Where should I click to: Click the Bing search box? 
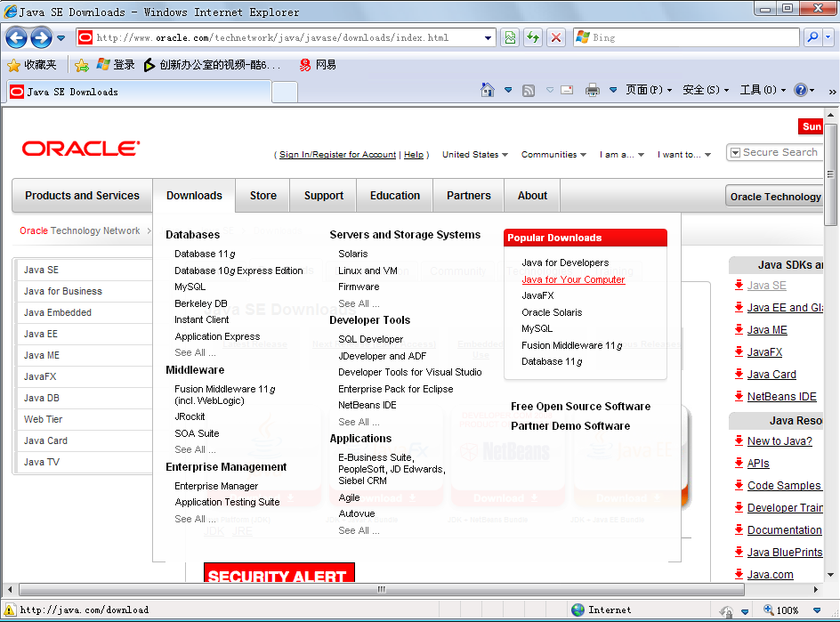click(x=686, y=37)
